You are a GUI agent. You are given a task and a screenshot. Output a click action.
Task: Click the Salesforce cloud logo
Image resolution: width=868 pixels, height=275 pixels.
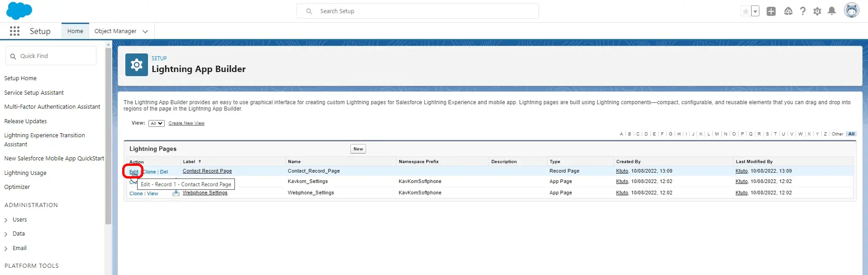[19, 11]
